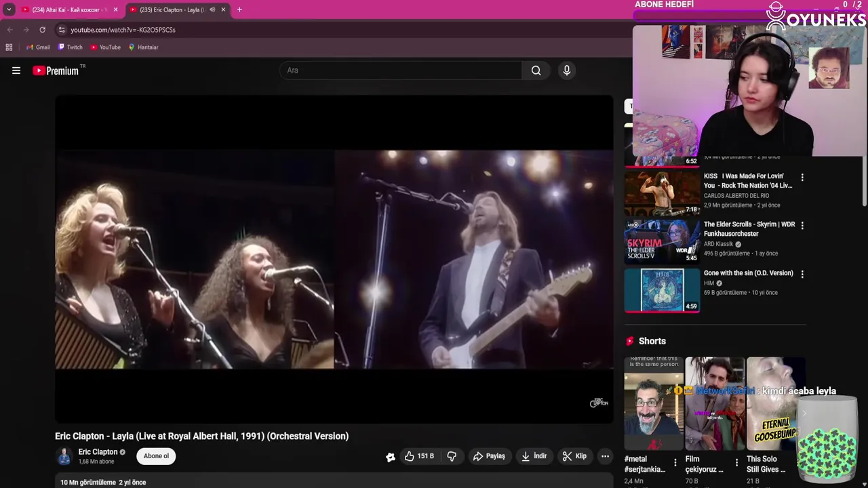This screenshot has width=868, height=488.
Task: Focus the YouTube 'Ara' search box
Action: [401, 70]
